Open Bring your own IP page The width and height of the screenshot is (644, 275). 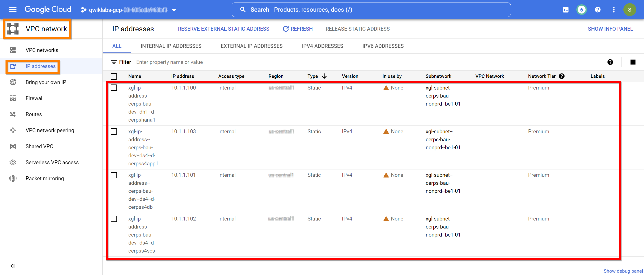[x=46, y=82]
